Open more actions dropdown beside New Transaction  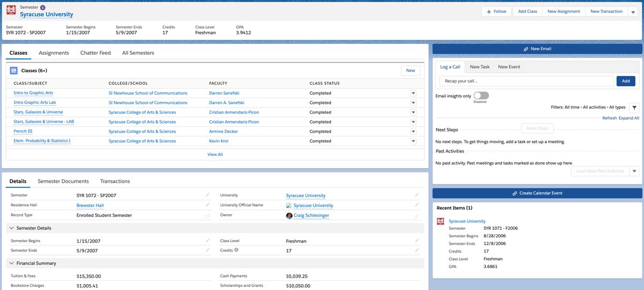pos(633,11)
